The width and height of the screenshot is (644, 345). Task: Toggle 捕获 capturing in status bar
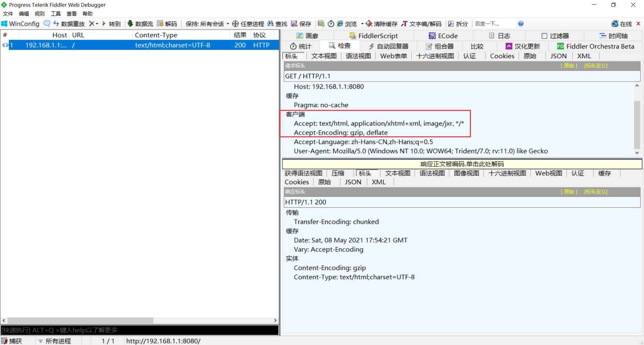click(12, 341)
